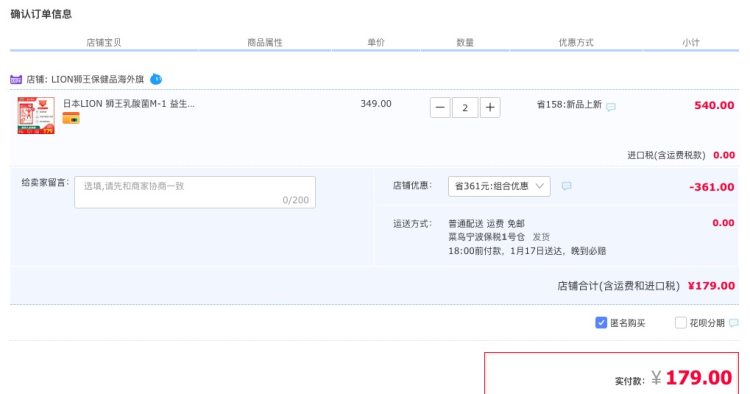This screenshot has height=394, width=750.
Task: Uncheck the 匿名购买 checkbox
Action: tap(601, 323)
